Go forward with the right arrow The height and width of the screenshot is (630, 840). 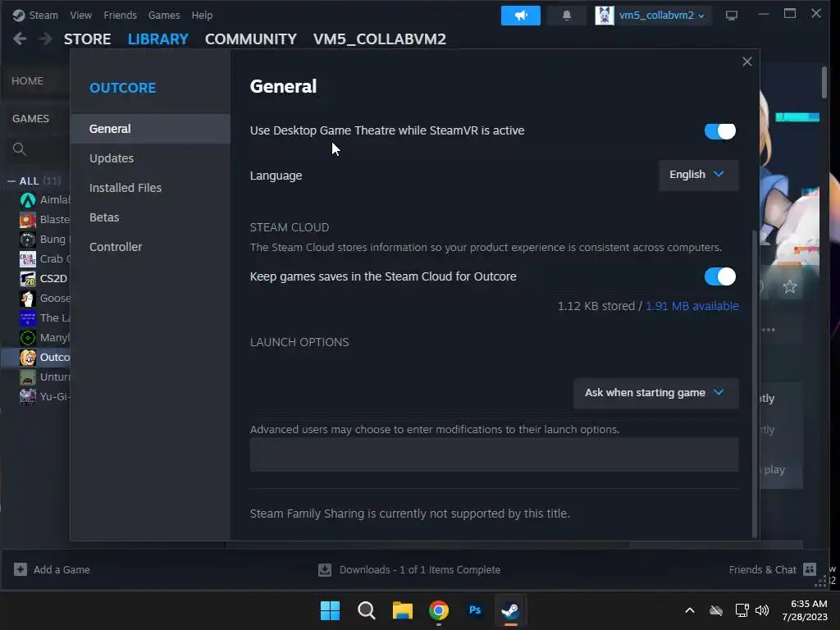(x=46, y=39)
